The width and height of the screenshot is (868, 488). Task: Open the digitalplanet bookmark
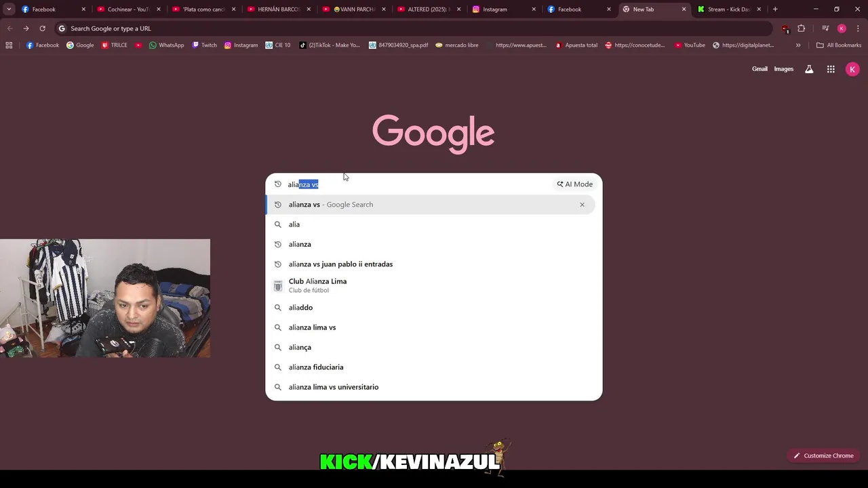coord(743,45)
